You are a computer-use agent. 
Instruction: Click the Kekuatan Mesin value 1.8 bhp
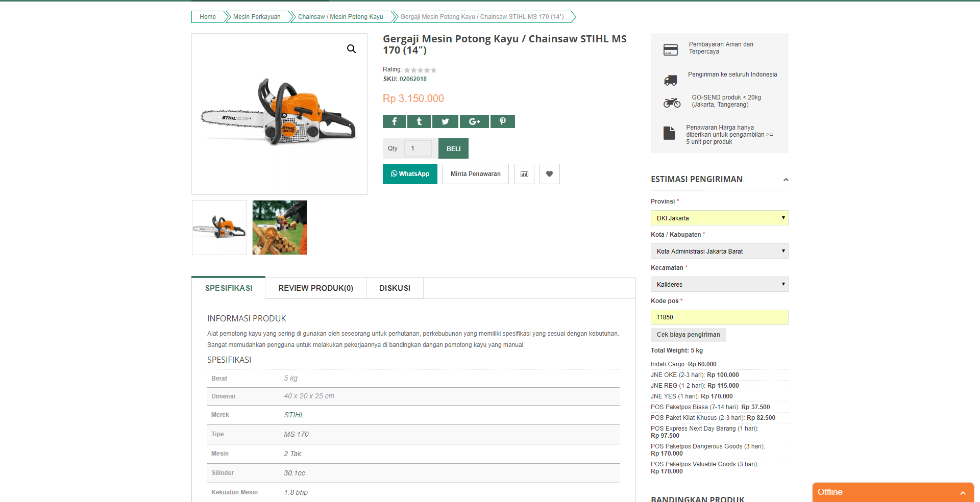pyautogui.click(x=296, y=492)
